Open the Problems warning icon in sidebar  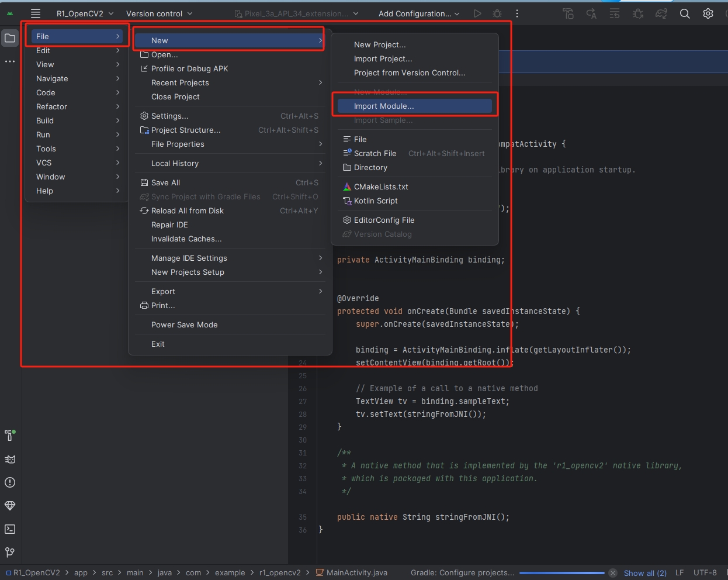(10, 482)
